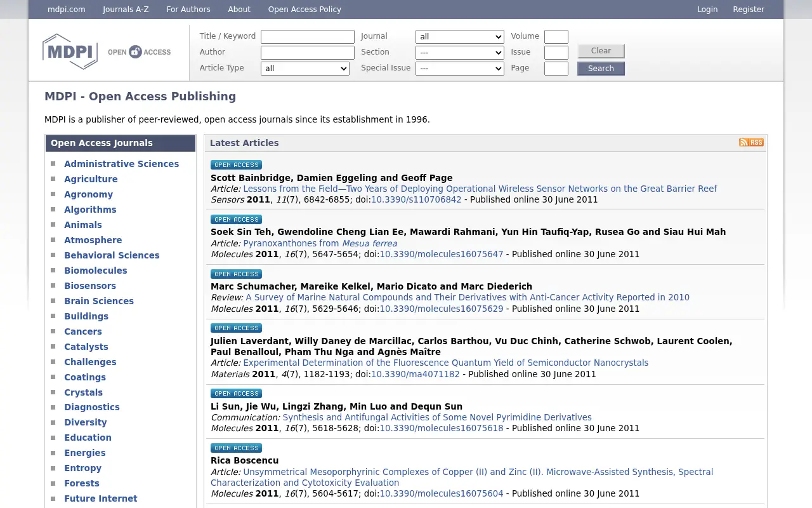
Task: Click the Open Access lock logo
Action: pos(139,52)
